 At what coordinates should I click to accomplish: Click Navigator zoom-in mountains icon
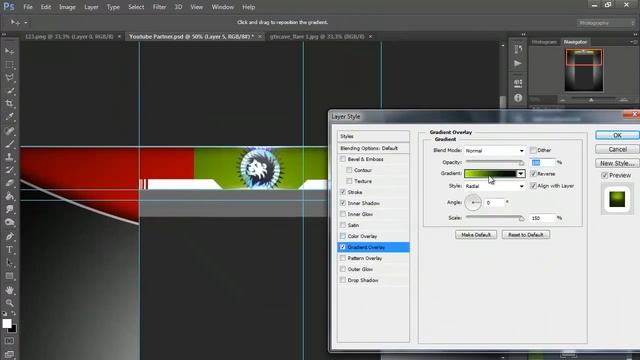click(623, 100)
